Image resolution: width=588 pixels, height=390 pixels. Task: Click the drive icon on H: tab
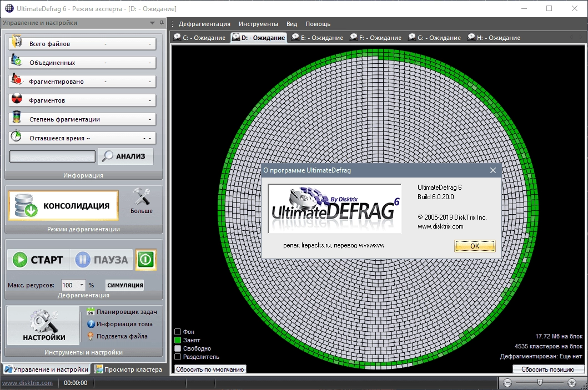point(471,37)
